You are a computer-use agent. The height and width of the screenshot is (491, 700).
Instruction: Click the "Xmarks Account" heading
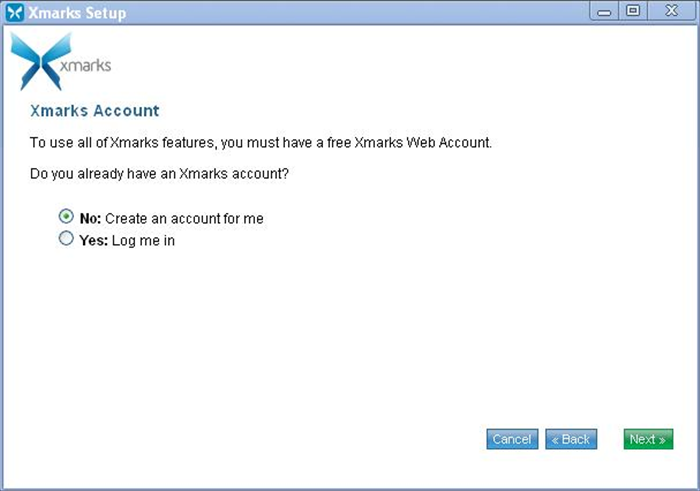(95, 111)
